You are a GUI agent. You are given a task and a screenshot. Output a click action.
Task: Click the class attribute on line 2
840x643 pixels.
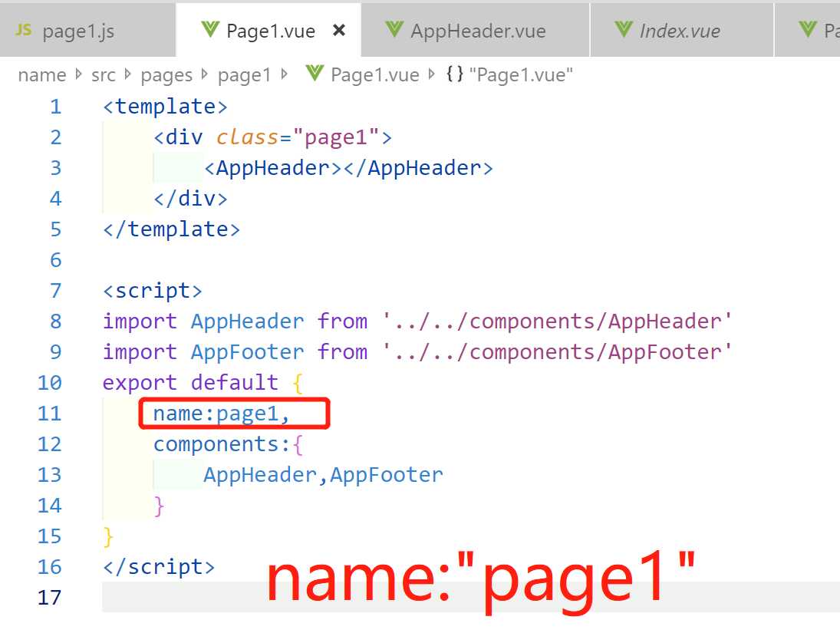[248, 137]
